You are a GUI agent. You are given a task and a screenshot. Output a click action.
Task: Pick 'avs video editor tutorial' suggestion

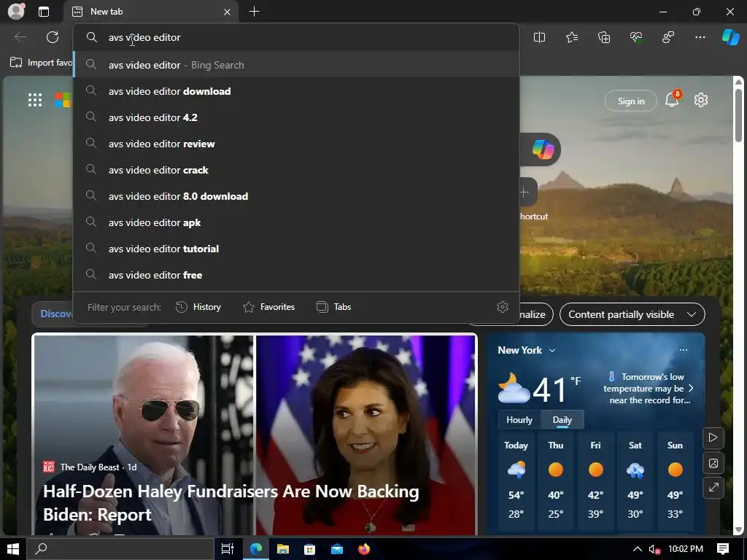[x=296, y=249]
